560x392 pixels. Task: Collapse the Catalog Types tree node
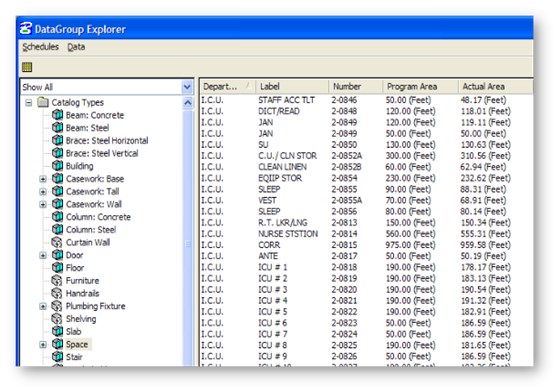click(x=29, y=103)
